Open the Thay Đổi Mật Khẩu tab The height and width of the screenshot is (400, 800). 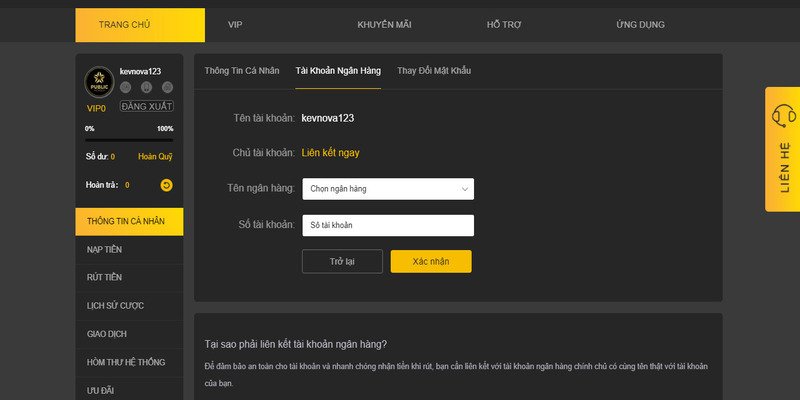tap(433, 71)
